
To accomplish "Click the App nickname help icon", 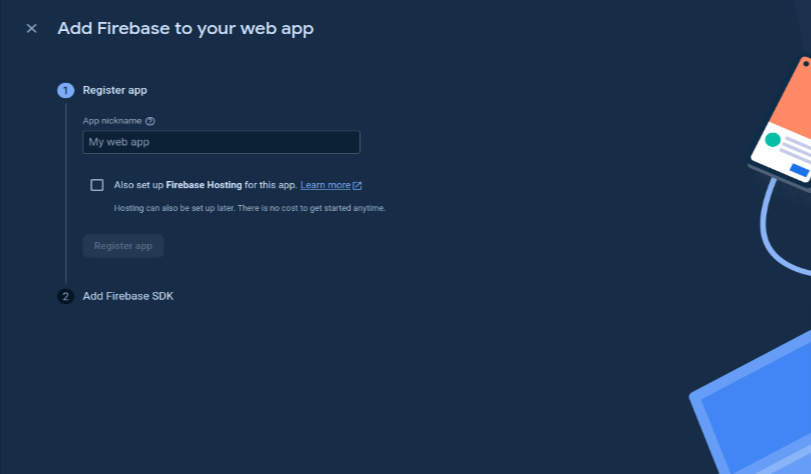I will point(150,121).
